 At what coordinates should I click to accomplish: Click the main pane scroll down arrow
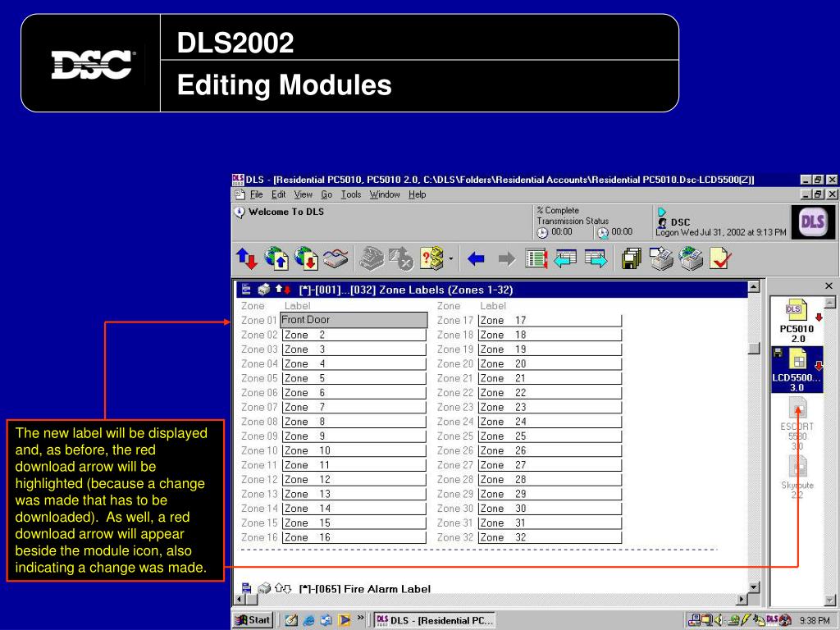(x=754, y=587)
